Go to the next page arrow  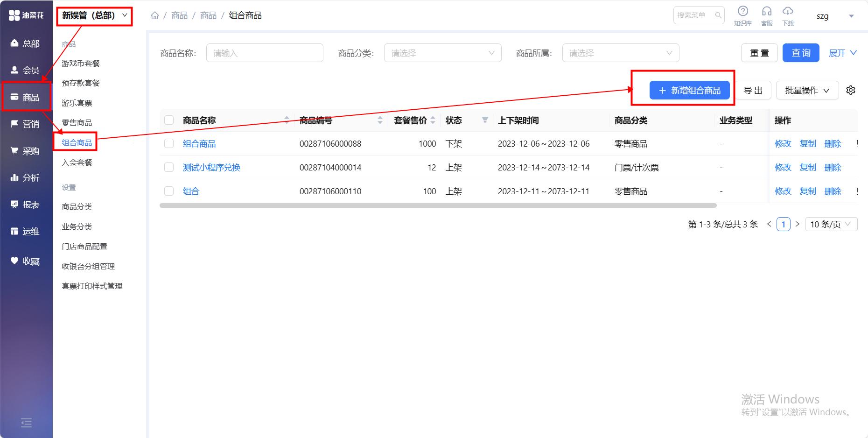[x=797, y=225]
